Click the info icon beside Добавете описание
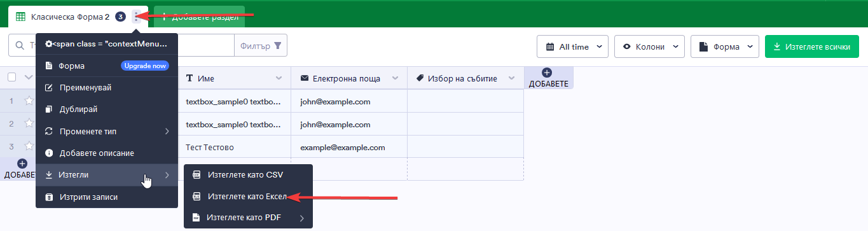868x231 pixels. (49, 153)
